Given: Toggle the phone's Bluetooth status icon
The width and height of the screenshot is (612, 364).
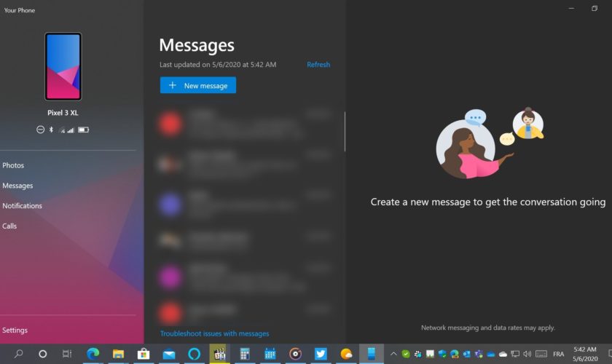Looking at the screenshot, I should tap(51, 130).
